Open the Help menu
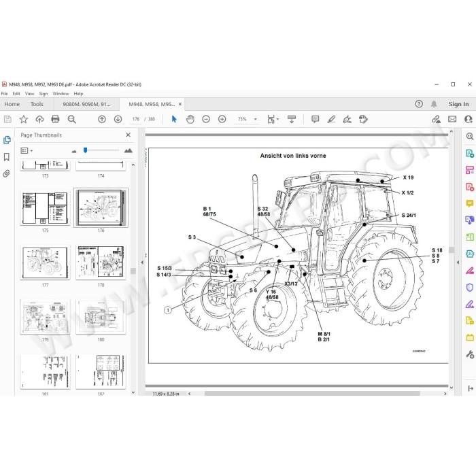The height and width of the screenshot is (476, 476). (x=78, y=94)
